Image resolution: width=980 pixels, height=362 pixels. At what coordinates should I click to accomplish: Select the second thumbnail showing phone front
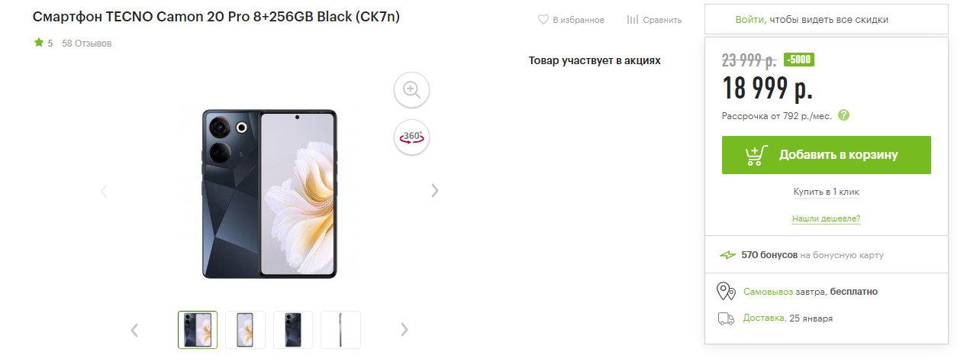pos(245,330)
